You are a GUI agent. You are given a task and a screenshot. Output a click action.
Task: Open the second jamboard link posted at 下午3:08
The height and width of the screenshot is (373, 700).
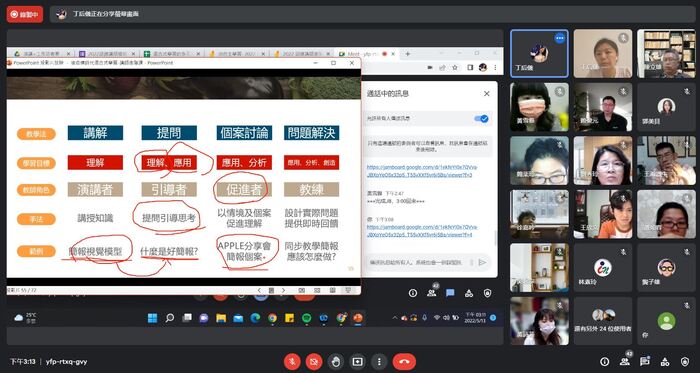point(422,231)
